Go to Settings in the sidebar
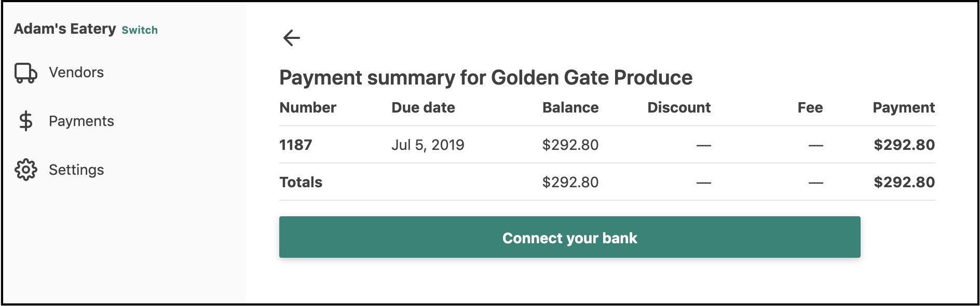The height and width of the screenshot is (306, 980). point(76,170)
